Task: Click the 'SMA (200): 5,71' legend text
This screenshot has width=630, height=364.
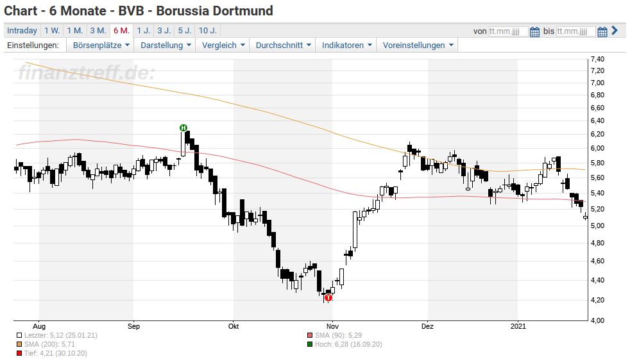Action: (x=49, y=344)
